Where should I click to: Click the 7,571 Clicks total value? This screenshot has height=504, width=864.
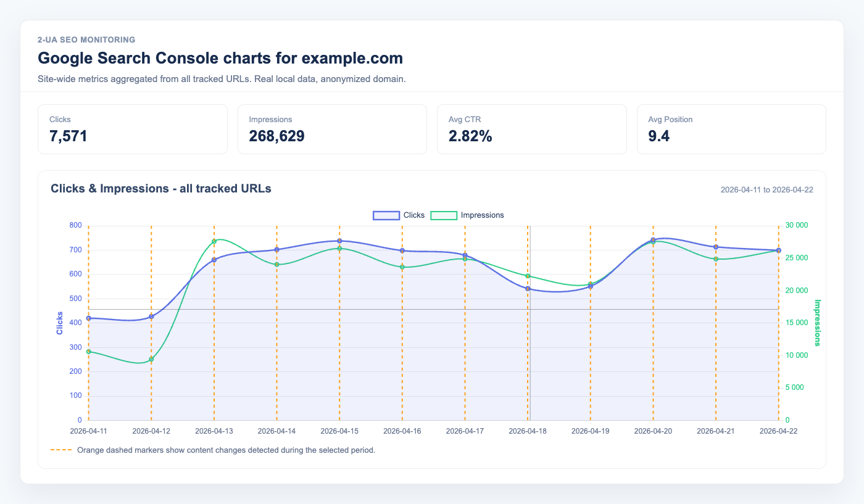(x=69, y=136)
